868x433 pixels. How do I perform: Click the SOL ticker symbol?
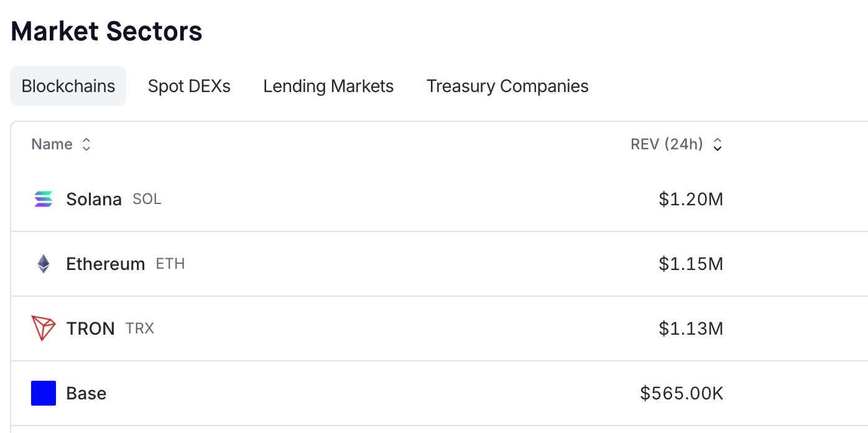[147, 199]
